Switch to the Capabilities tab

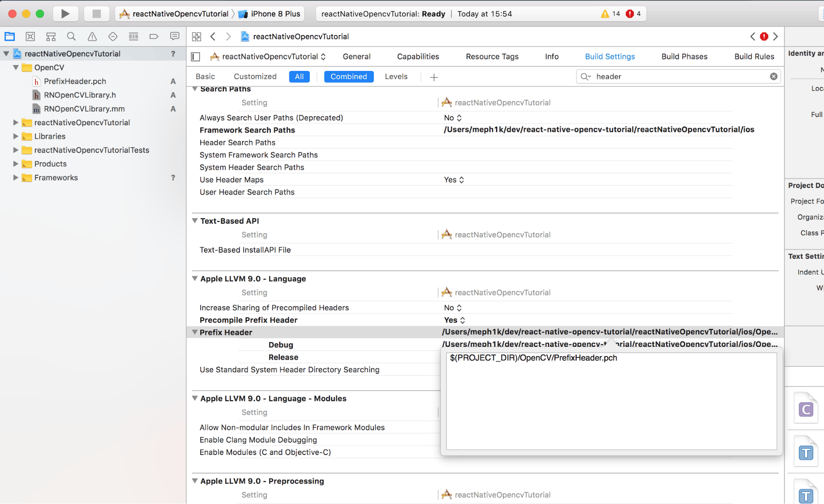(x=418, y=57)
